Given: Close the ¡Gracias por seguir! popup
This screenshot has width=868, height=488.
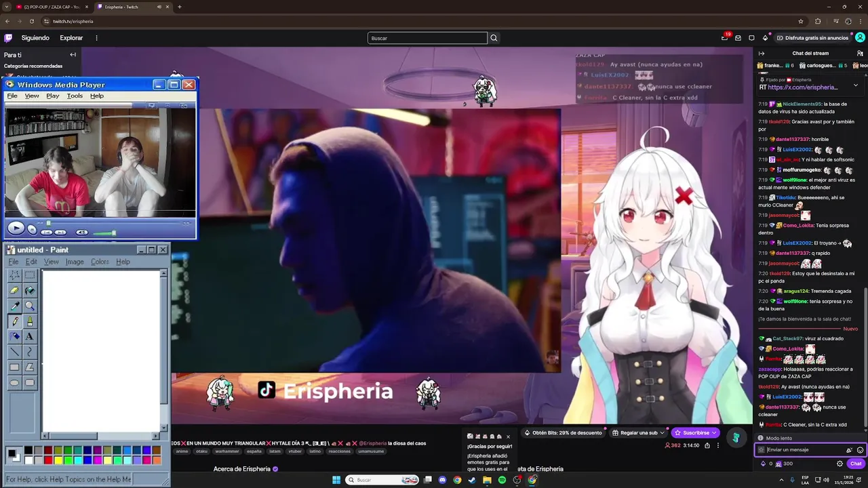Looking at the screenshot, I should point(508,436).
